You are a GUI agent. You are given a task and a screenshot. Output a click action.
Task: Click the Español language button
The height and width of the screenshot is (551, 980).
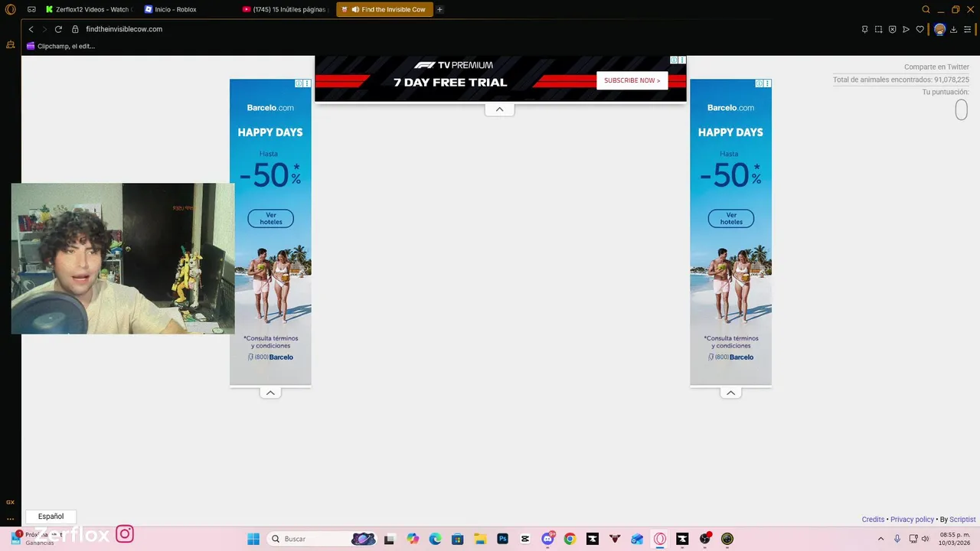point(51,517)
